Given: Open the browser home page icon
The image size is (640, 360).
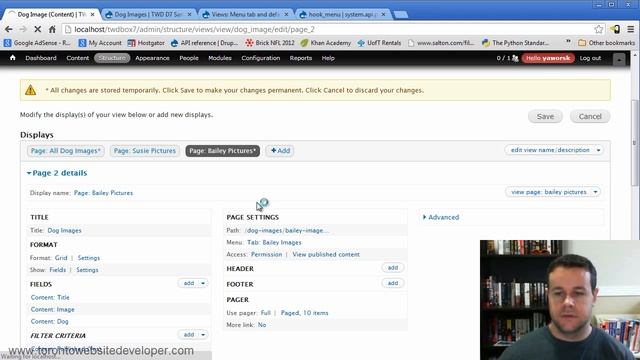Looking at the screenshot, I should tap(52, 29).
